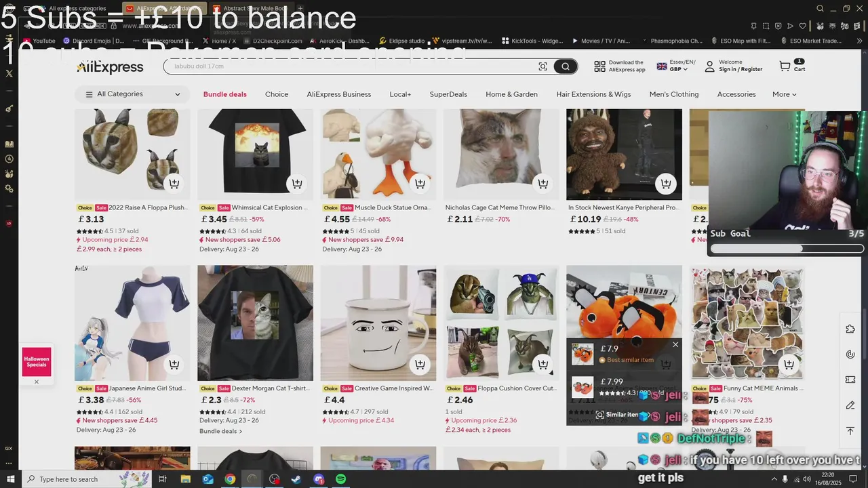
Task: Open Roblox face mug product image
Action: (378, 323)
